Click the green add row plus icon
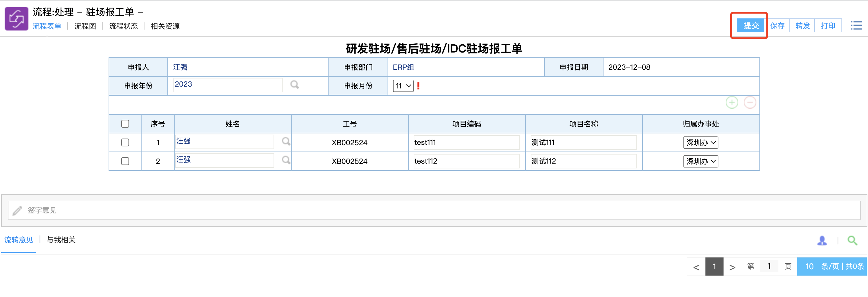The image size is (868, 297). [732, 103]
